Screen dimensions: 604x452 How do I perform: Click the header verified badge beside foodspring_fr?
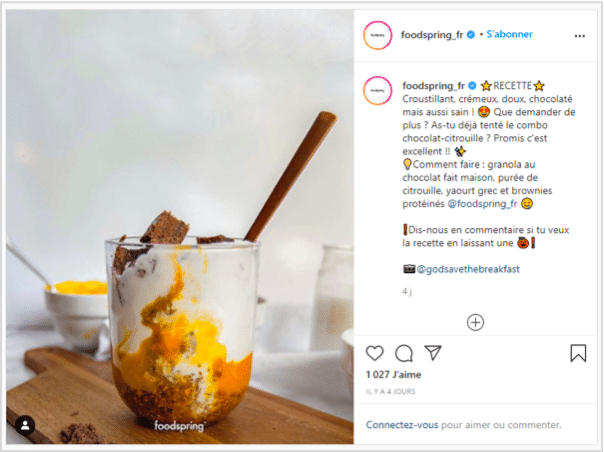[471, 35]
